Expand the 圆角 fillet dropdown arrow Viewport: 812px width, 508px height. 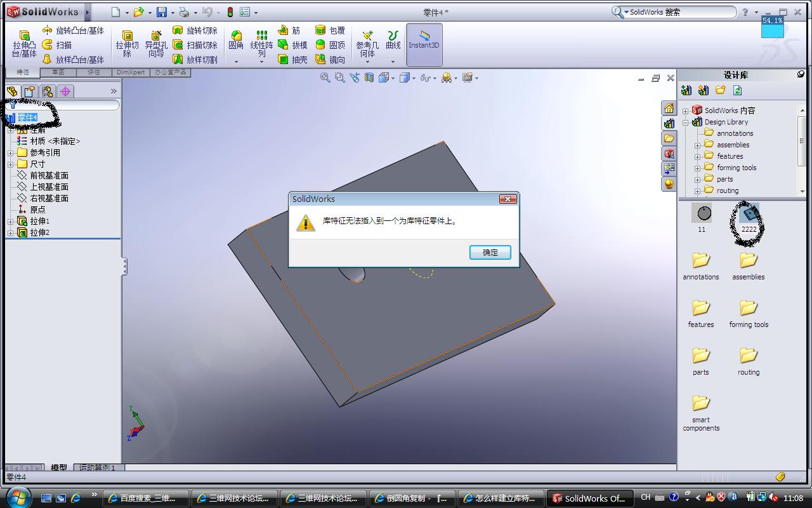point(236,62)
